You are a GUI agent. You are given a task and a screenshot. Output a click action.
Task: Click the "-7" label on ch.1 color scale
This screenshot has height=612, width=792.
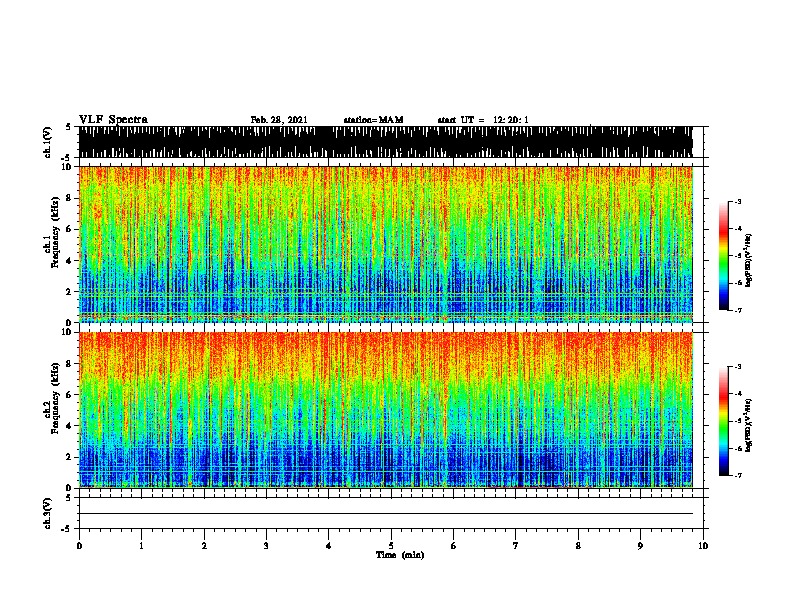click(738, 310)
